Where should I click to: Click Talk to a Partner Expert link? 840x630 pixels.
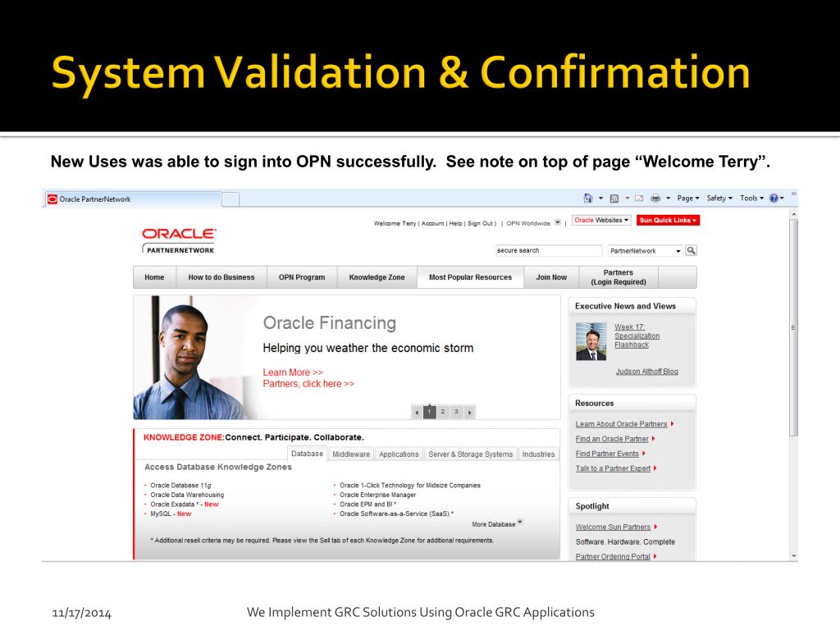613,468
